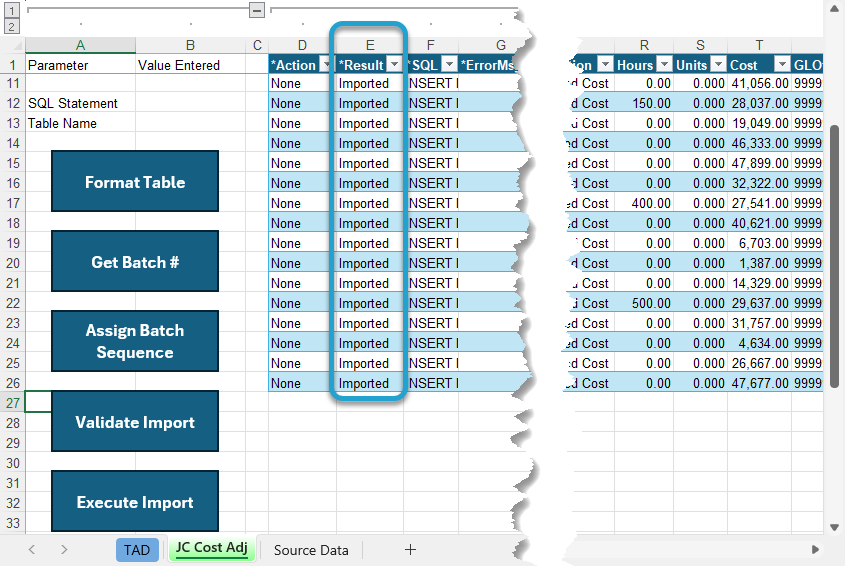The width and height of the screenshot is (845, 566).
Task: Go to previous sheet tab arrow
Action: pyautogui.click(x=32, y=549)
